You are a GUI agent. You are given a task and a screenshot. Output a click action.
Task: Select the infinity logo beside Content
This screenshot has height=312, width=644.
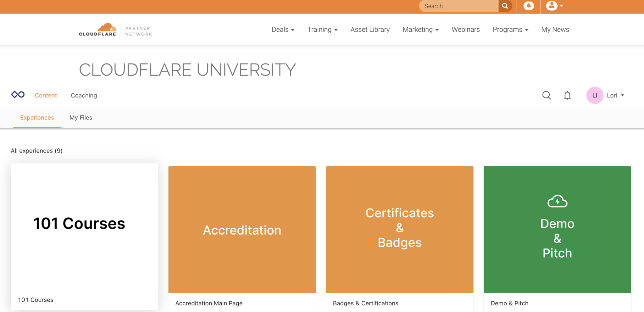(17, 94)
